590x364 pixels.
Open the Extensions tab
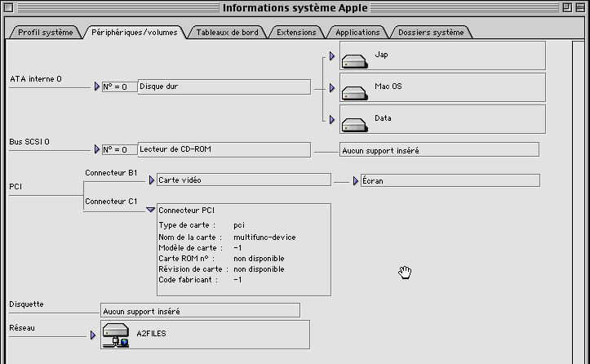tap(296, 33)
